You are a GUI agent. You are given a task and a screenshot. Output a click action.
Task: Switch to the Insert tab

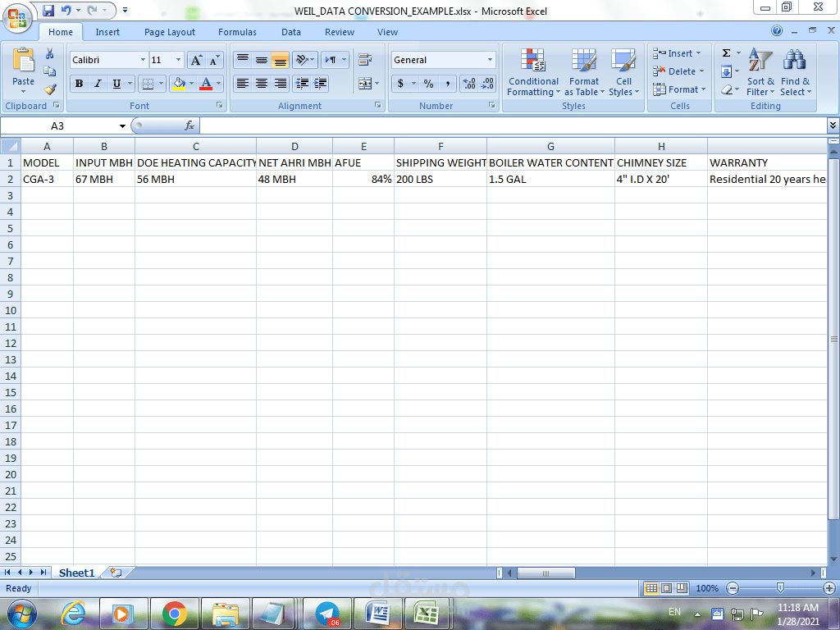click(x=107, y=32)
